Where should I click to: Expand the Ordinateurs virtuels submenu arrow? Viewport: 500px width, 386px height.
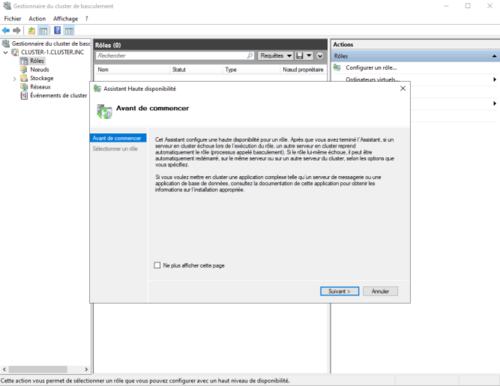coord(495,79)
